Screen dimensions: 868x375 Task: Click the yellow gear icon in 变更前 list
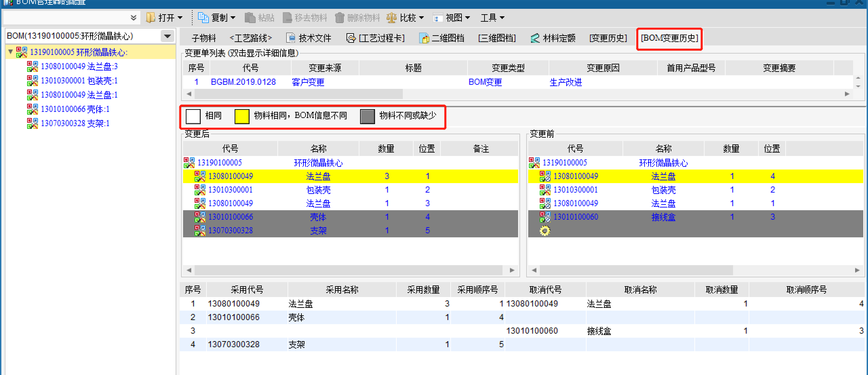(x=545, y=231)
